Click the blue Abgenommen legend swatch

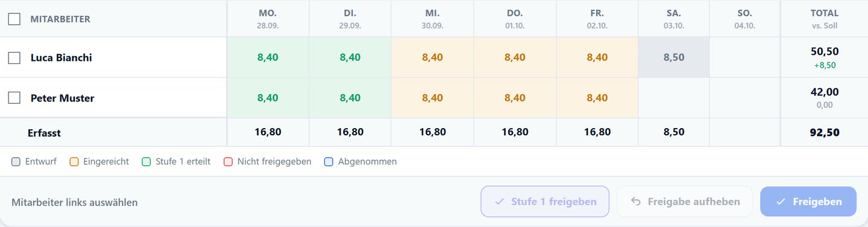[329, 162]
